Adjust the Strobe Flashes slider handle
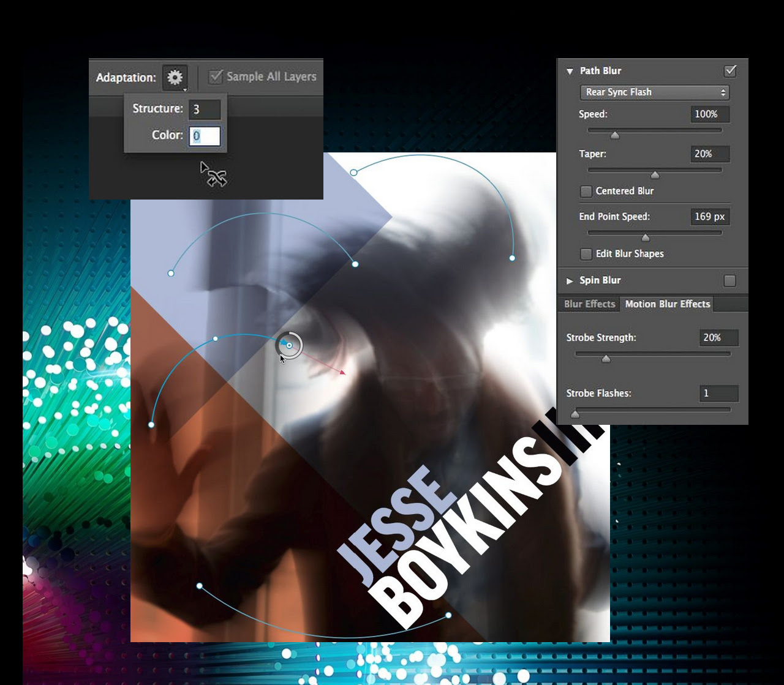784x685 pixels. click(575, 415)
